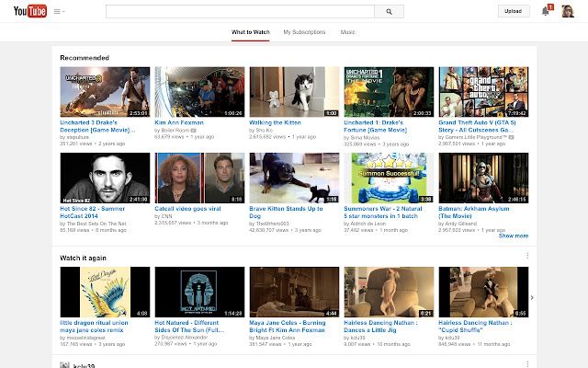Expand recommendations with Show more
Image resolution: width=588 pixels, height=368 pixels.
coord(514,236)
